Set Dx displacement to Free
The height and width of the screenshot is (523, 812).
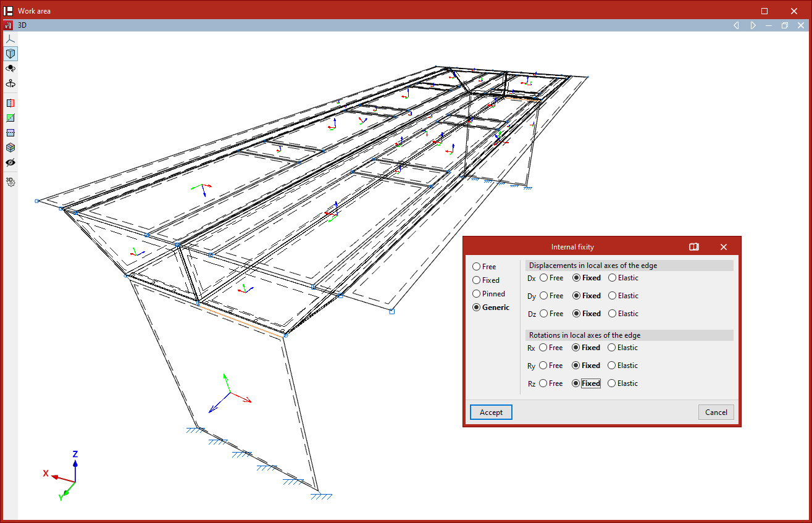(551, 278)
